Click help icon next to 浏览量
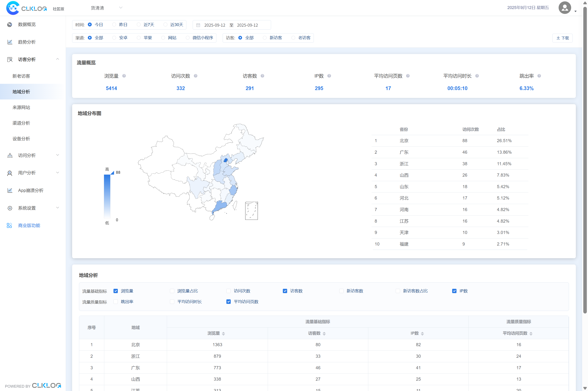The image size is (588, 391). click(124, 76)
